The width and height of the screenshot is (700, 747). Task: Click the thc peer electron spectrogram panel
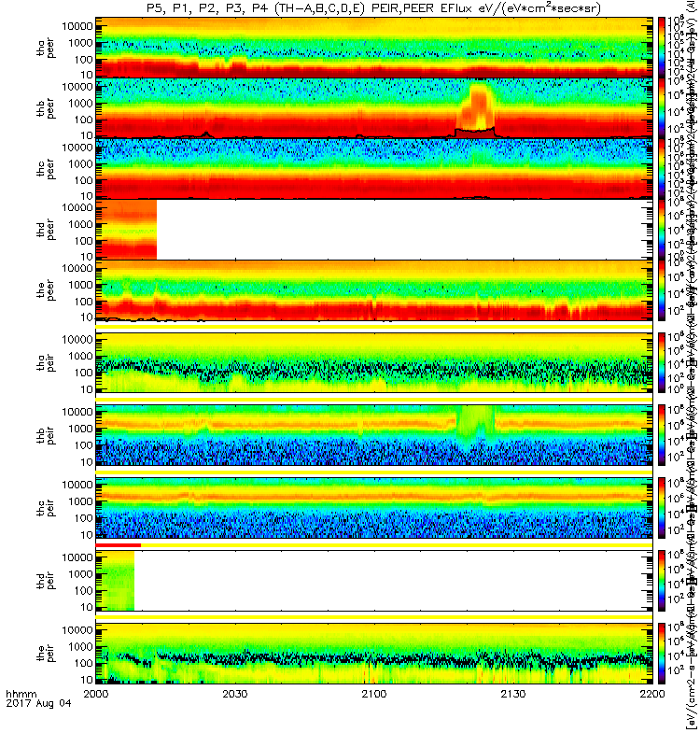pyautogui.click(x=374, y=169)
